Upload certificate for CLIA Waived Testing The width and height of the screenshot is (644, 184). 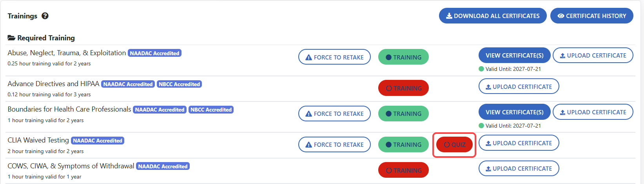519,143
